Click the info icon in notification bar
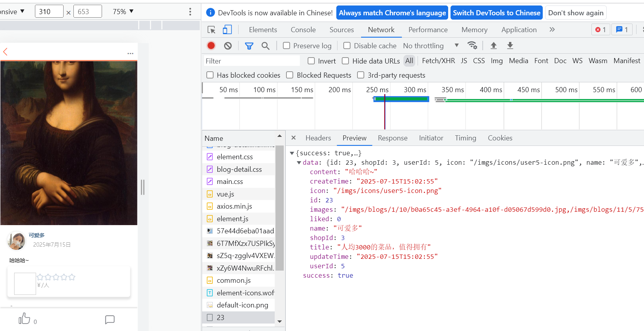Image resolution: width=644 pixels, height=331 pixels. pos(211,13)
